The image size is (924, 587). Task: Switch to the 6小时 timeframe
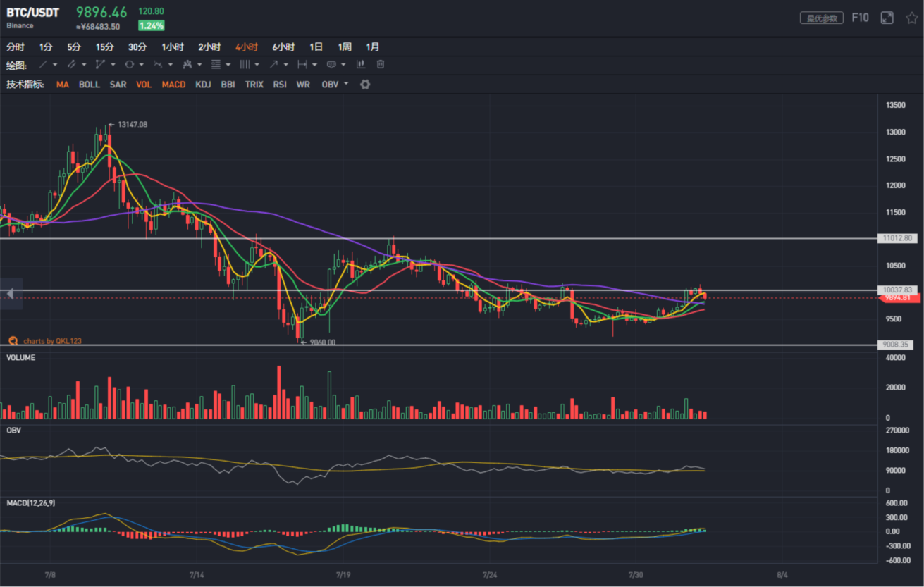point(283,47)
